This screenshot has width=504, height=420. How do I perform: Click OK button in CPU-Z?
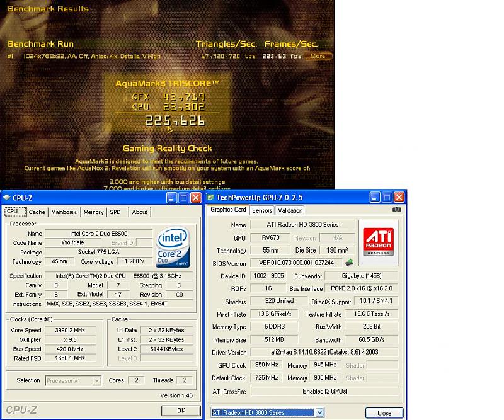[x=181, y=411]
